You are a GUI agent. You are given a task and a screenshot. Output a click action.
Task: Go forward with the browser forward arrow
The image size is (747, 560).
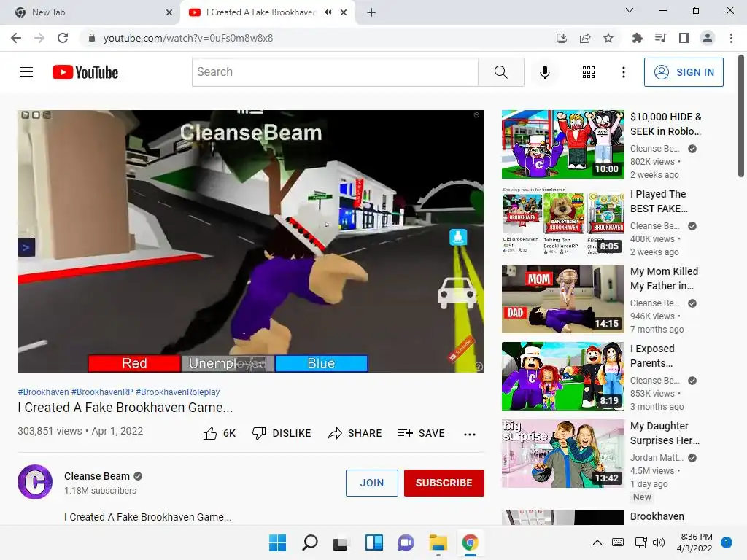[x=39, y=38]
